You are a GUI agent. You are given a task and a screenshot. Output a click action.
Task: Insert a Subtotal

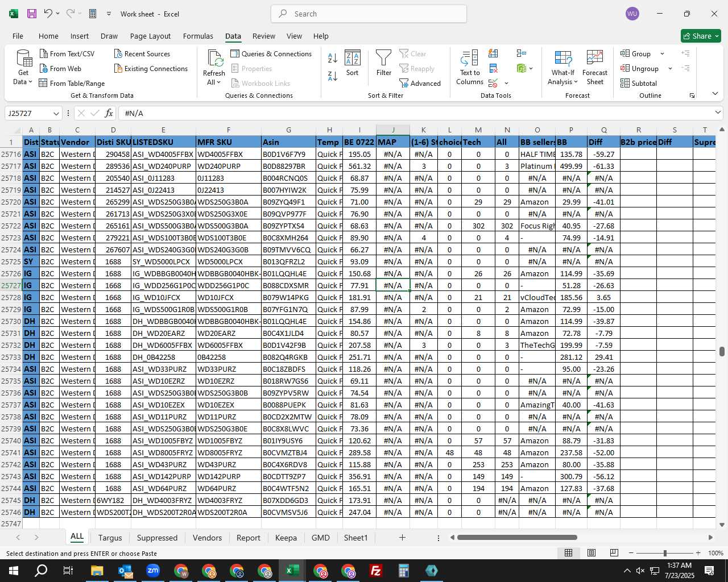[x=638, y=83]
